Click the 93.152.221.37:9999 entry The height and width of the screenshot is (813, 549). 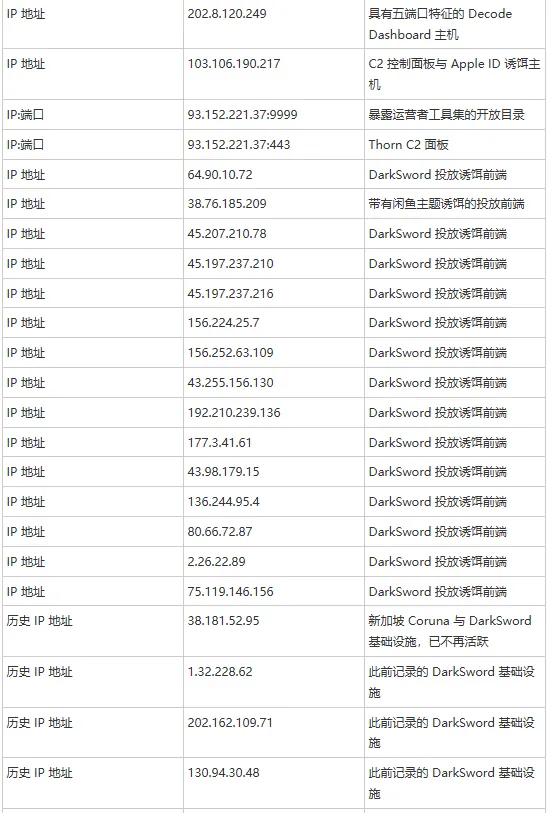pyautogui.click(x=243, y=115)
